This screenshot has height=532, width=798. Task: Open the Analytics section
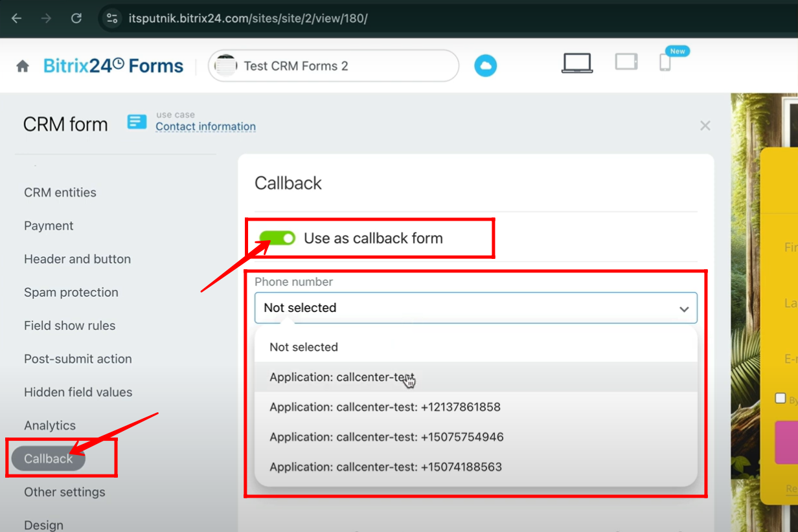[x=50, y=425]
